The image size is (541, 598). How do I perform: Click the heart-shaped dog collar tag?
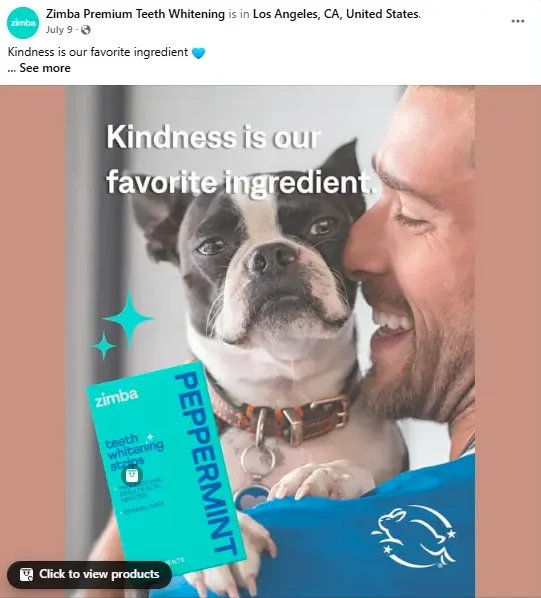pyautogui.click(x=251, y=497)
